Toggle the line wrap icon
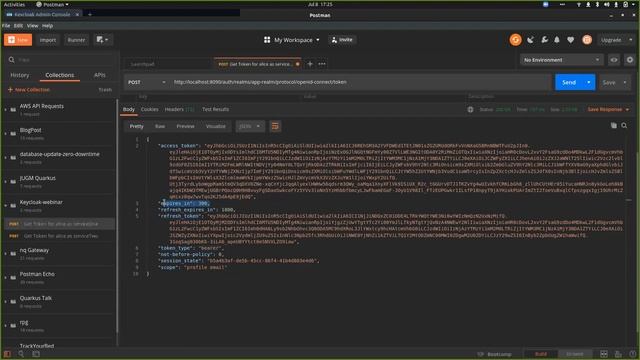 pyautogui.click(x=275, y=127)
